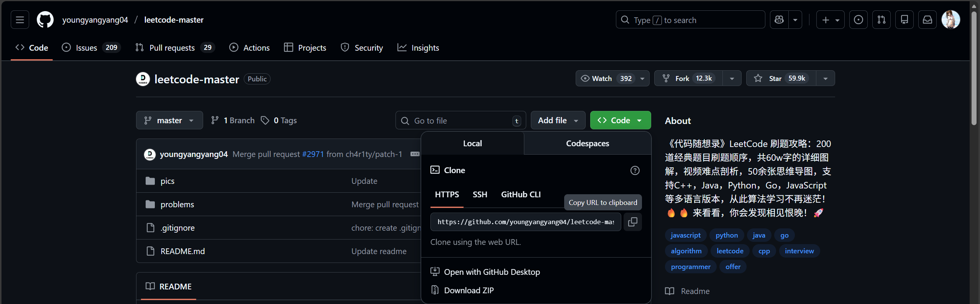Image resolution: width=980 pixels, height=304 pixels.
Task: Click the go topic tag
Action: pyautogui.click(x=785, y=235)
